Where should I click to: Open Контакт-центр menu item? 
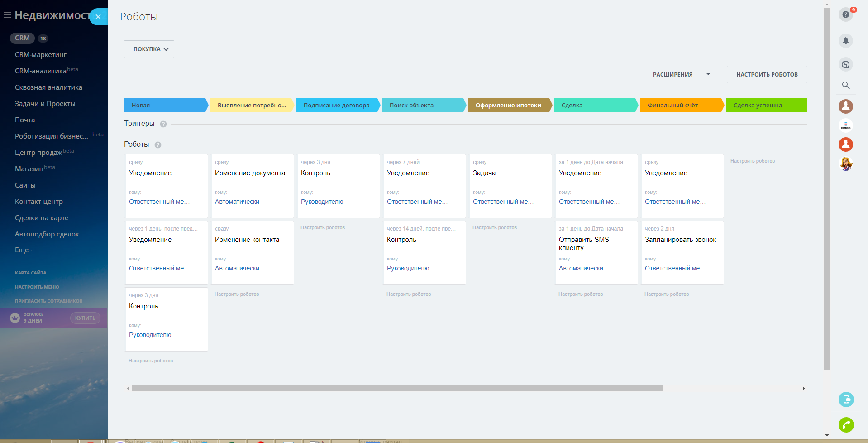39,202
